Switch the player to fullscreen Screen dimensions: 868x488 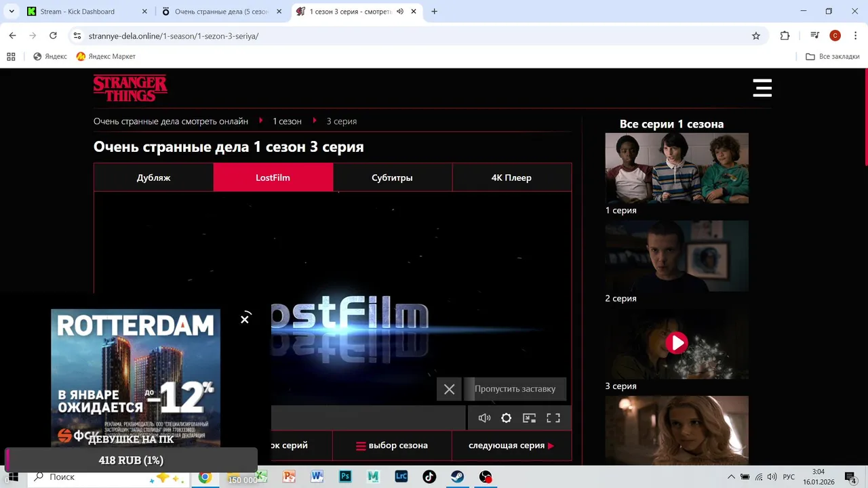pos(553,418)
